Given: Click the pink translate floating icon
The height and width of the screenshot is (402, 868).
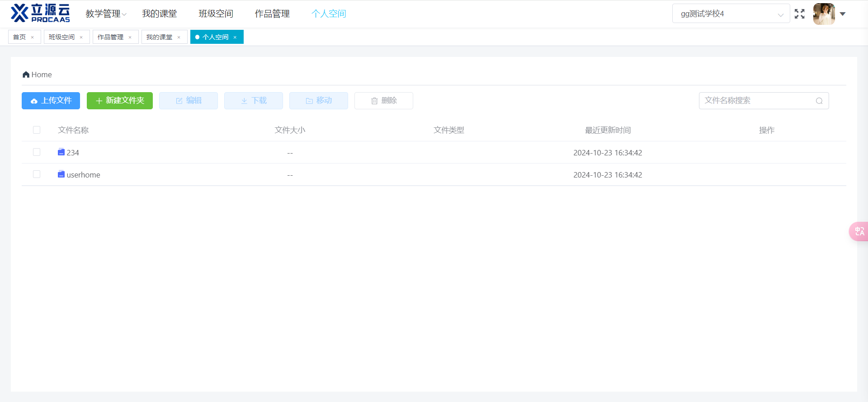Looking at the screenshot, I should [x=859, y=231].
